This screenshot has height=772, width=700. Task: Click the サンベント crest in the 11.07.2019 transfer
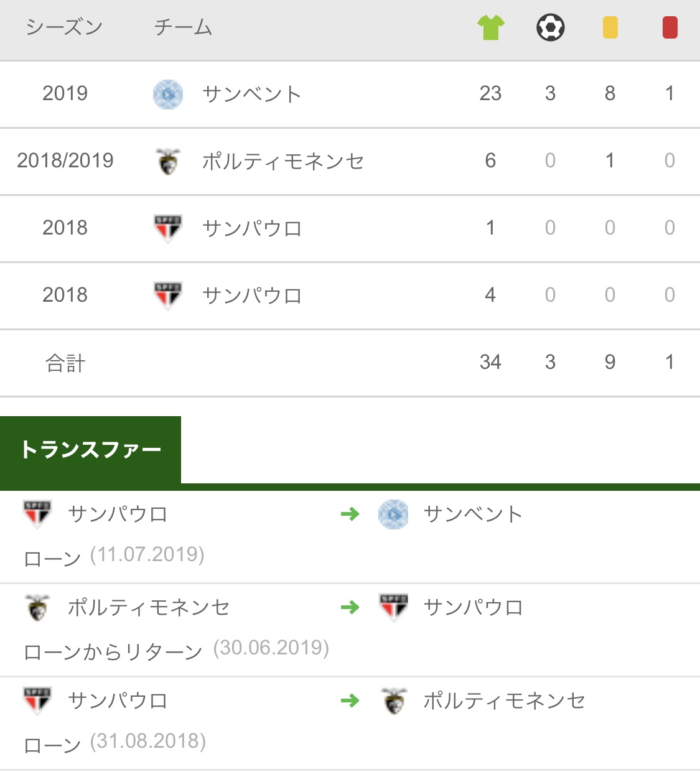coord(393,514)
